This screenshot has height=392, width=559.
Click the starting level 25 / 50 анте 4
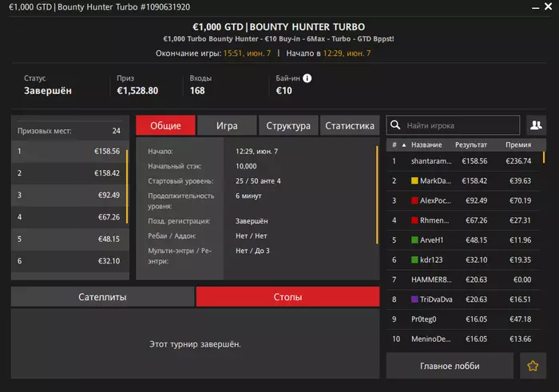(258, 181)
